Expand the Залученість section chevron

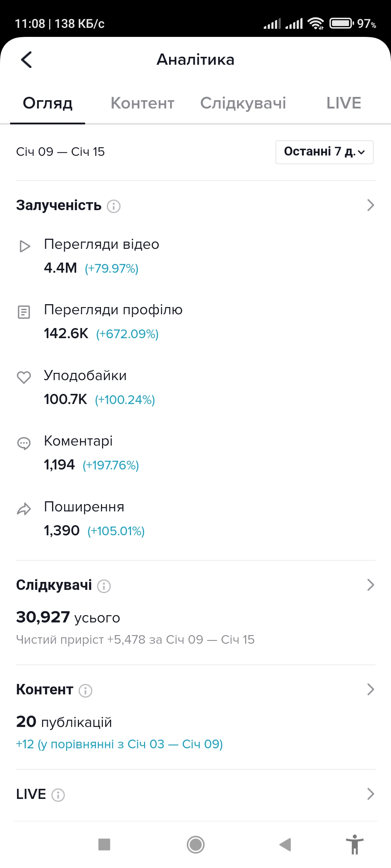point(370,205)
